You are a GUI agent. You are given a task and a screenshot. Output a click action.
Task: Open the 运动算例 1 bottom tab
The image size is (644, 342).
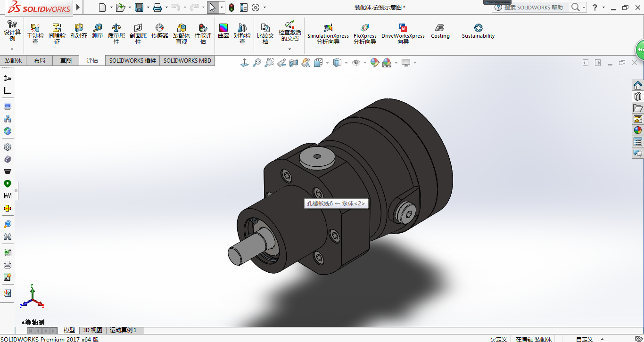pyautogui.click(x=123, y=330)
